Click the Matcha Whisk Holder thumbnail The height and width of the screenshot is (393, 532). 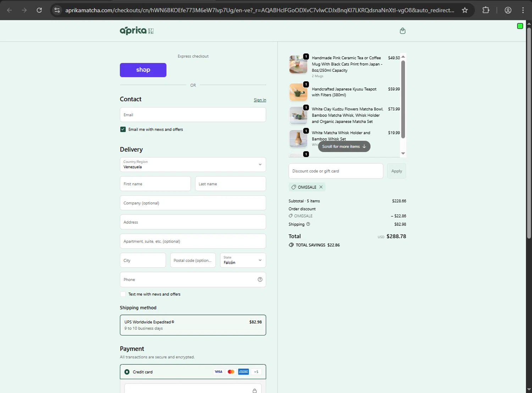click(x=298, y=139)
